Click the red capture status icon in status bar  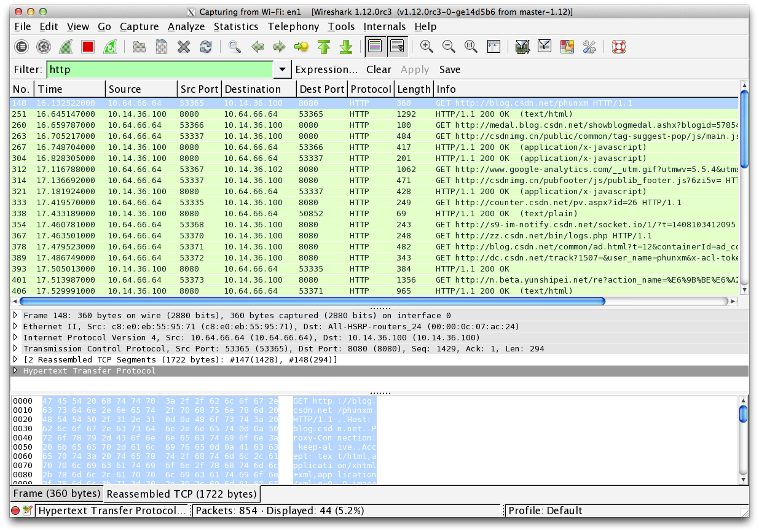pos(15,510)
